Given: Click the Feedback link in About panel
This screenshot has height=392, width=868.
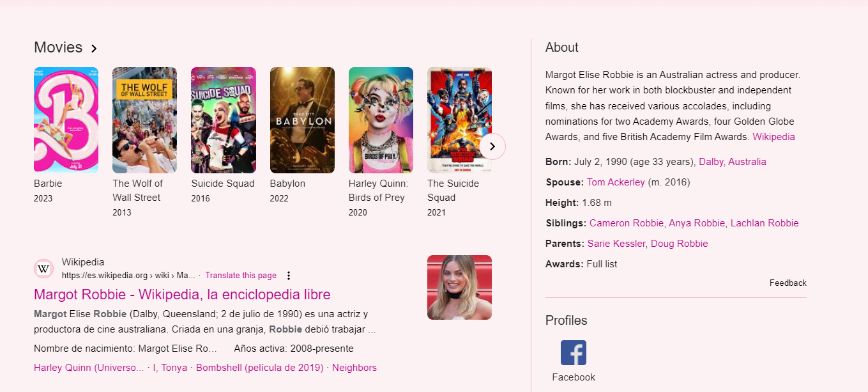Looking at the screenshot, I should 788,283.
